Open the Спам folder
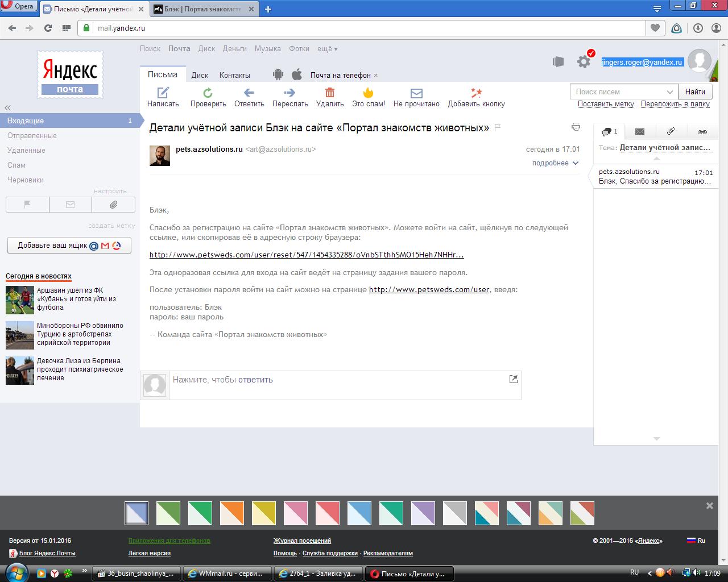 16,165
